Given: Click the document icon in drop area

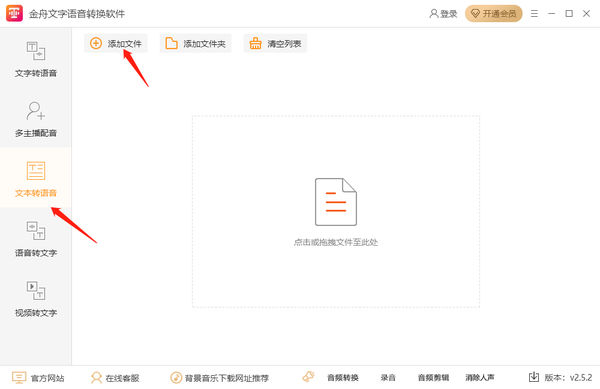Looking at the screenshot, I should coord(336,202).
